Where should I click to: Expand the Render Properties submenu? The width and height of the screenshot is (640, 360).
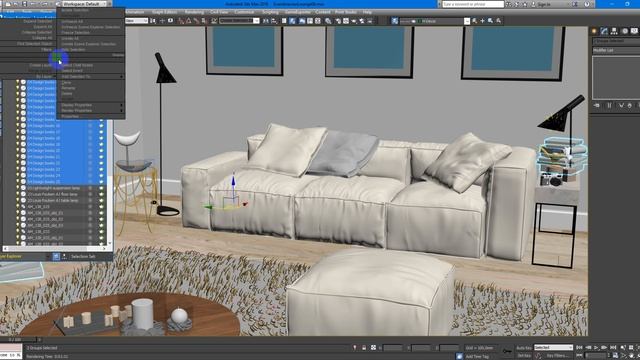point(91,111)
